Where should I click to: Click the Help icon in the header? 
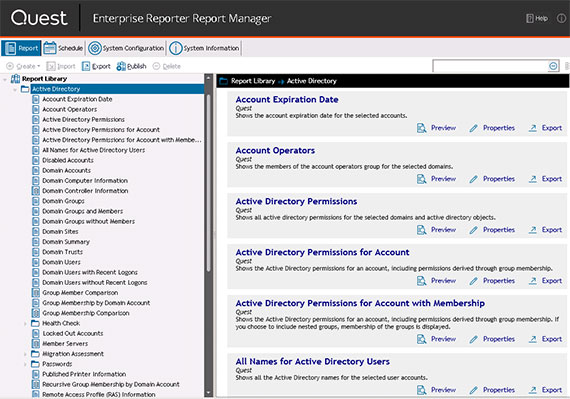pyautogui.click(x=530, y=18)
